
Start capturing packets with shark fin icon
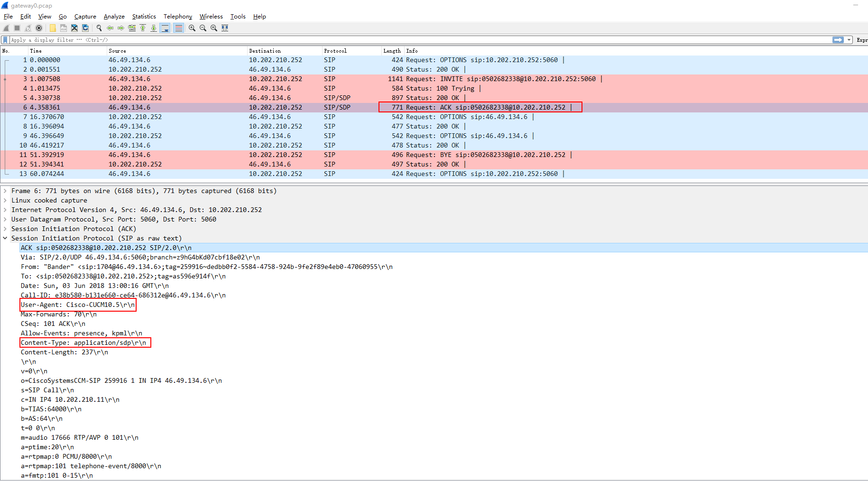6,28
